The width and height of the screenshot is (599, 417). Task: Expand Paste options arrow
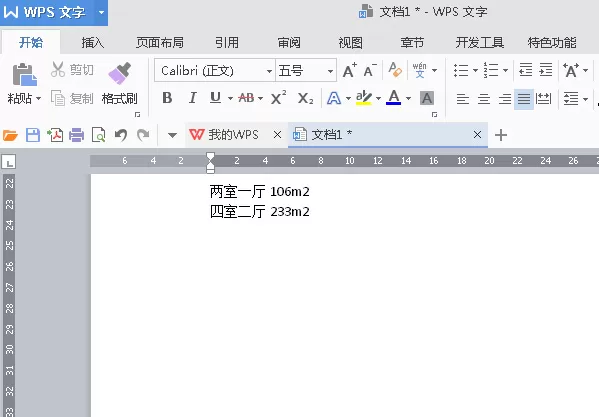(x=38, y=99)
